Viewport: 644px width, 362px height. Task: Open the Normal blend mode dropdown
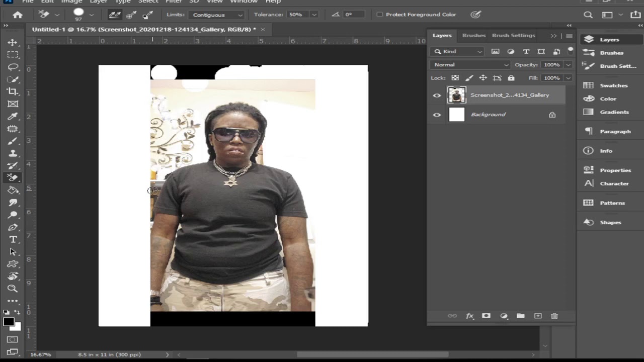(470, 65)
